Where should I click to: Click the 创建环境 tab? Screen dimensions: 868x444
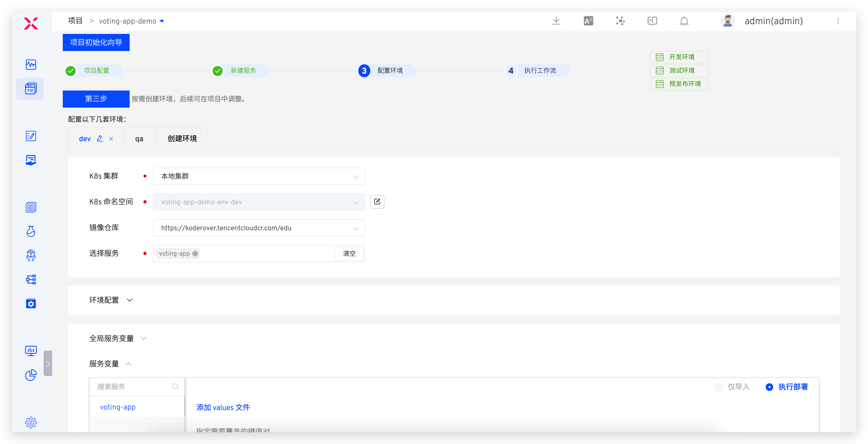tap(182, 139)
